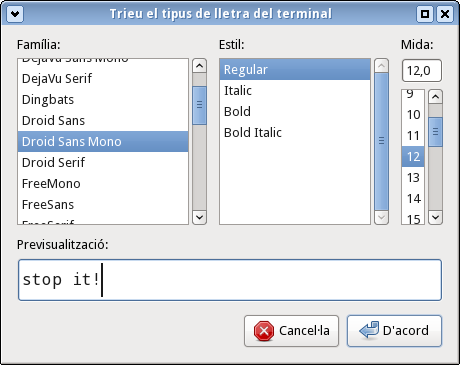Choose the Bold style
This screenshot has height=365, width=460.
click(295, 112)
